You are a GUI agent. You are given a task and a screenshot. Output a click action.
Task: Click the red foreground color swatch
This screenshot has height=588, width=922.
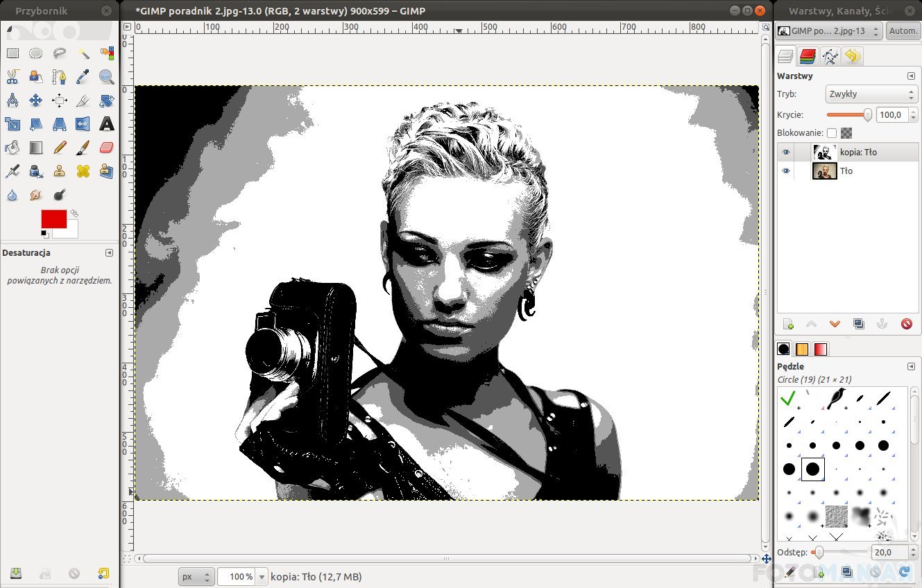(x=53, y=219)
